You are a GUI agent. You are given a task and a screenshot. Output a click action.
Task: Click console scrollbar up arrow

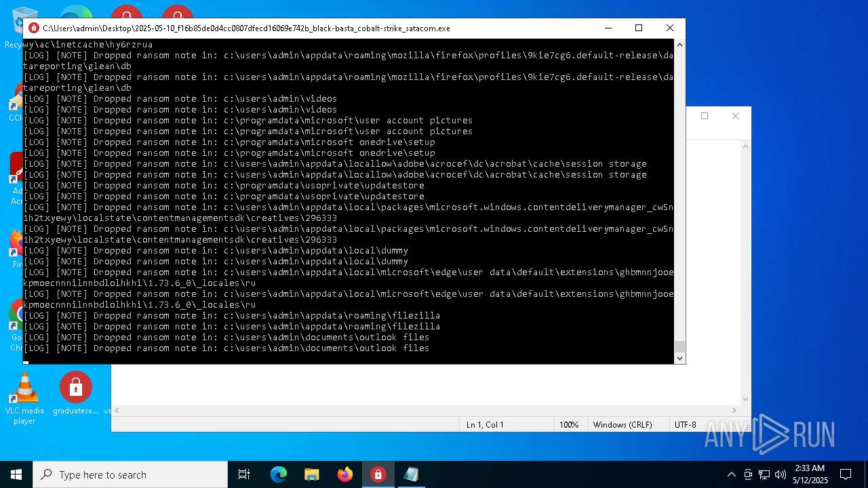pos(679,45)
